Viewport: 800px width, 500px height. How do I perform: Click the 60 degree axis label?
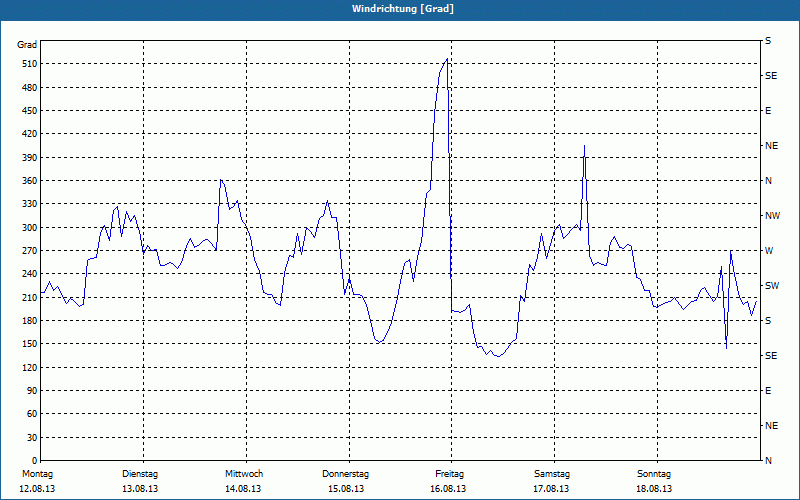click(x=32, y=414)
